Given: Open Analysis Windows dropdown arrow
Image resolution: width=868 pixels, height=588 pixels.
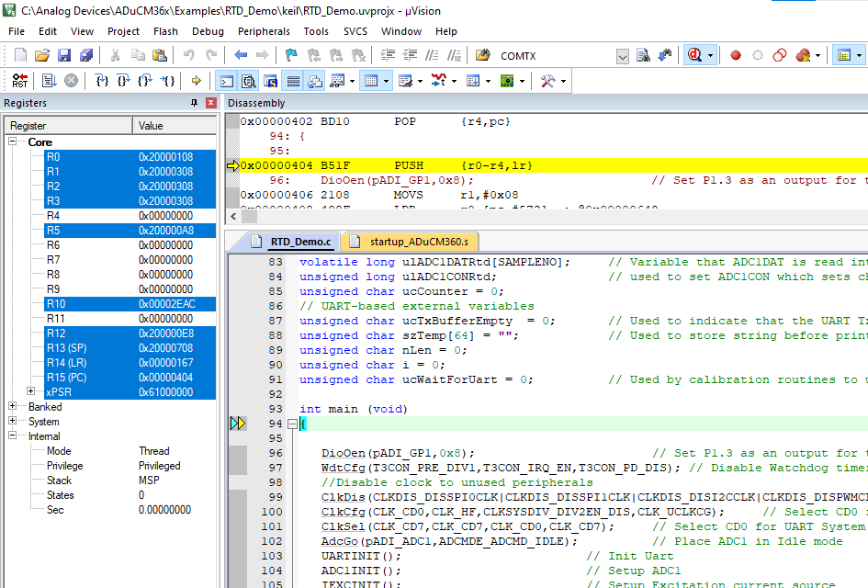Looking at the screenshot, I should (x=454, y=82).
